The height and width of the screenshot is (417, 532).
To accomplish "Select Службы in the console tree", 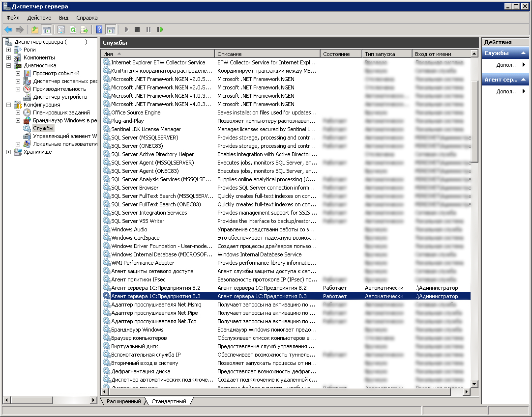I will point(43,128).
